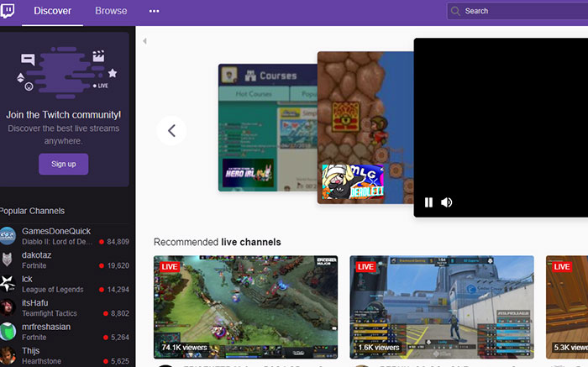The width and height of the screenshot is (588, 367).
Task: Click mrfreshasian green avatar icon
Action: click(7, 332)
